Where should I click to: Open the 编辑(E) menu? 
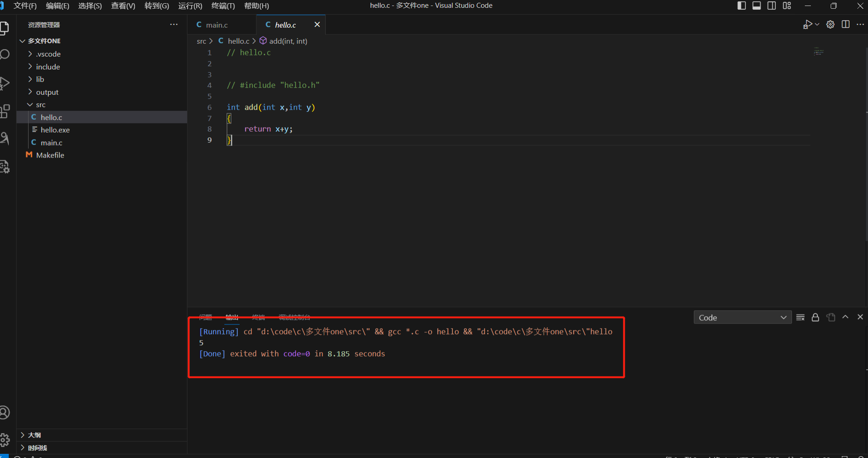pyautogui.click(x=58, y=6)
